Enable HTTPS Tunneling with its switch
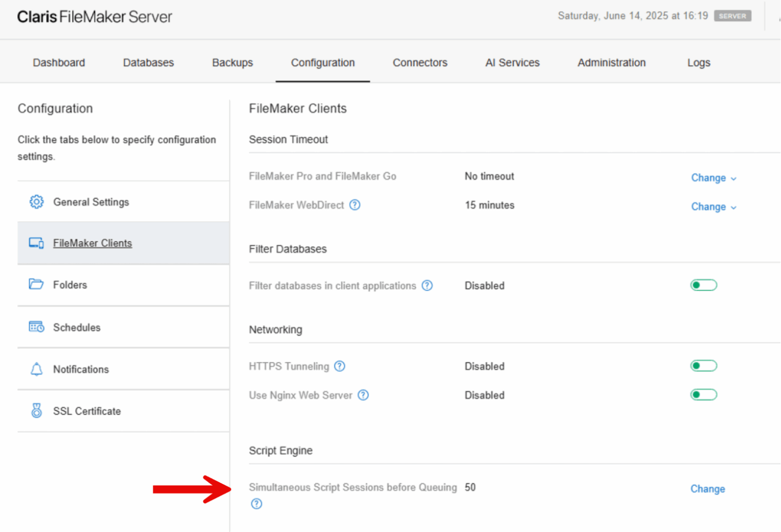 click(703, 366)
